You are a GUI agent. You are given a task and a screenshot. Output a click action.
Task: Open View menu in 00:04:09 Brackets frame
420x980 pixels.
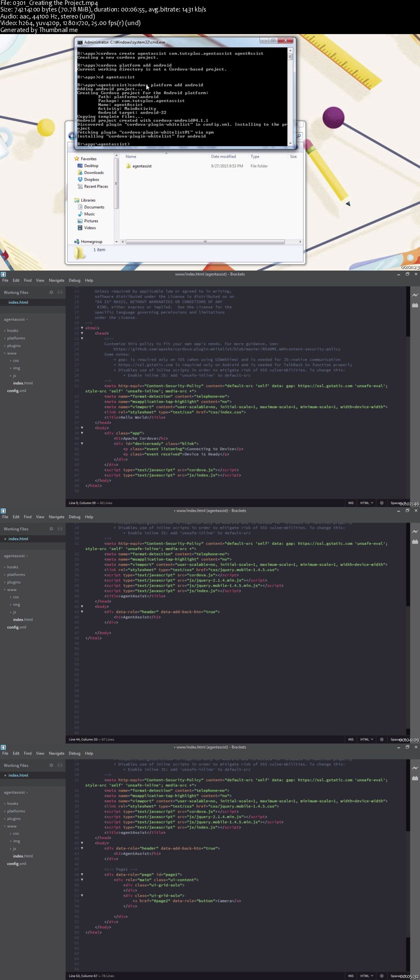40,517
